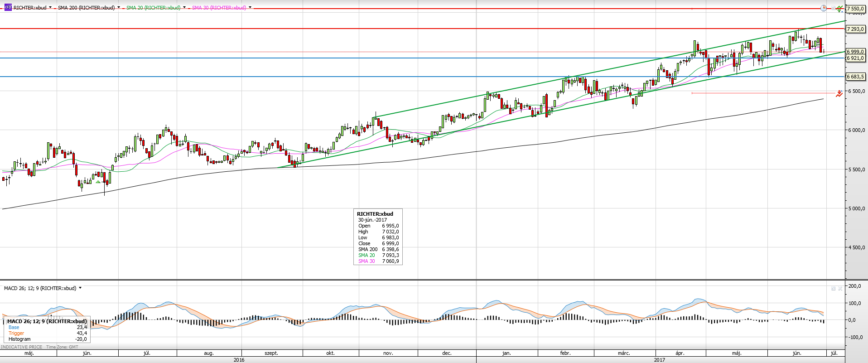Close the MACD indicator panel
Screen dimensions: 868x363
pyautogui.click(x=840, y=288)
